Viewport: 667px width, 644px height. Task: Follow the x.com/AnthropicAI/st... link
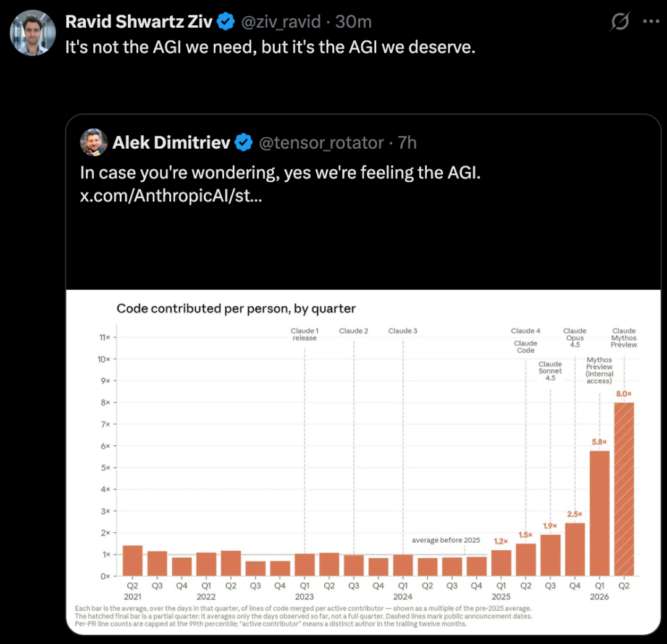[171, 196]
